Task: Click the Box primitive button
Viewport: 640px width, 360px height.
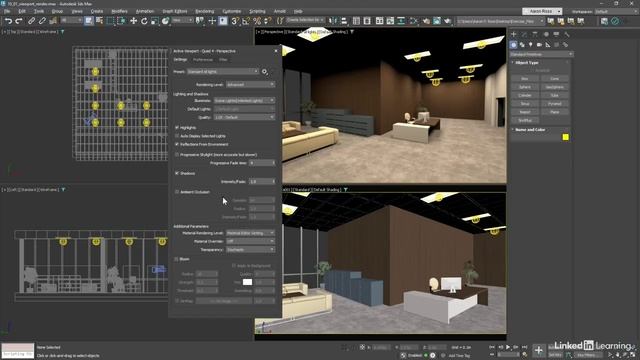Action: click(525, 78)
